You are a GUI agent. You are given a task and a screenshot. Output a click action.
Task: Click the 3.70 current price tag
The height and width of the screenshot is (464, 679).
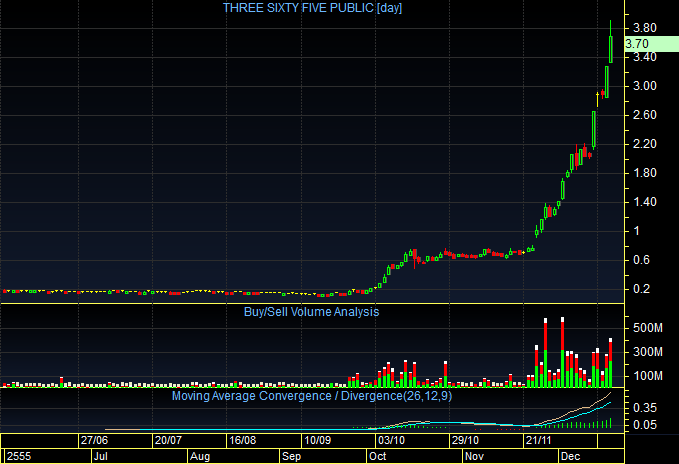click(x=651, y=44)
